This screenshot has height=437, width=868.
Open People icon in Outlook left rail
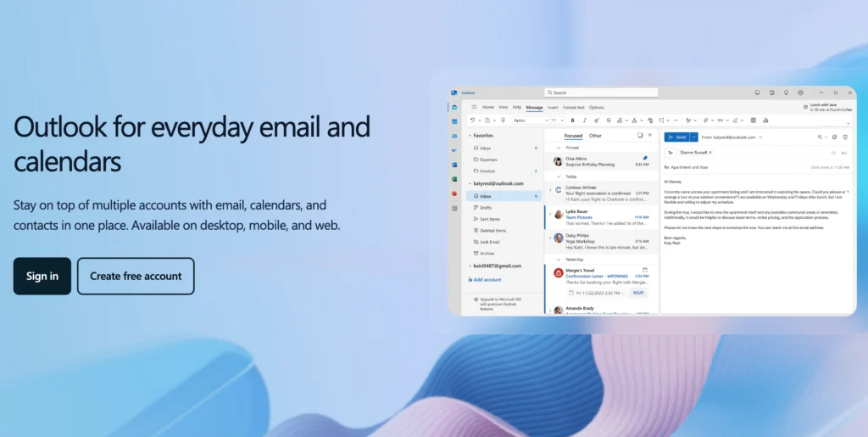point(454,136)
